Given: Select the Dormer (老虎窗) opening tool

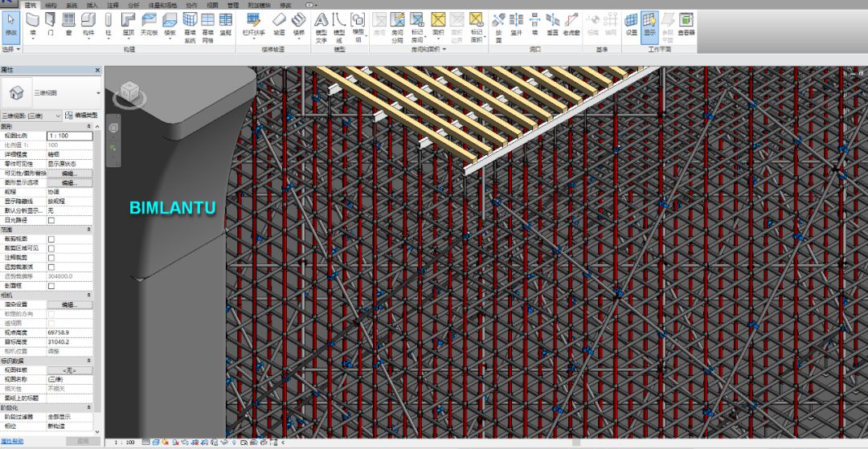Looking at the screenshot, I should (x=571, y=26).
